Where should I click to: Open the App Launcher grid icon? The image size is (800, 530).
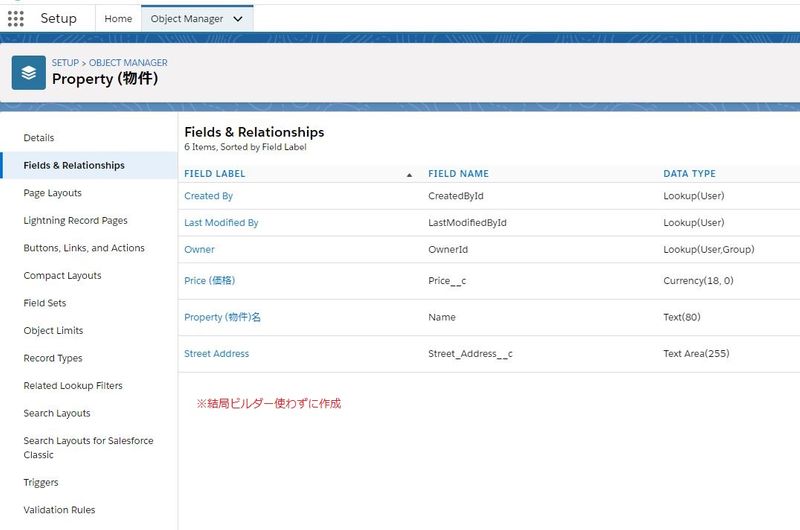(x=16, y=19)
